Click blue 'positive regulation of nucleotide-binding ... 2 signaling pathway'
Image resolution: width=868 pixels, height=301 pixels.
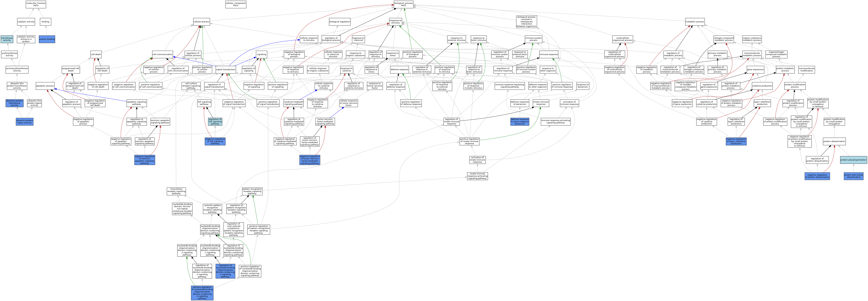click(x=202, y=293)
